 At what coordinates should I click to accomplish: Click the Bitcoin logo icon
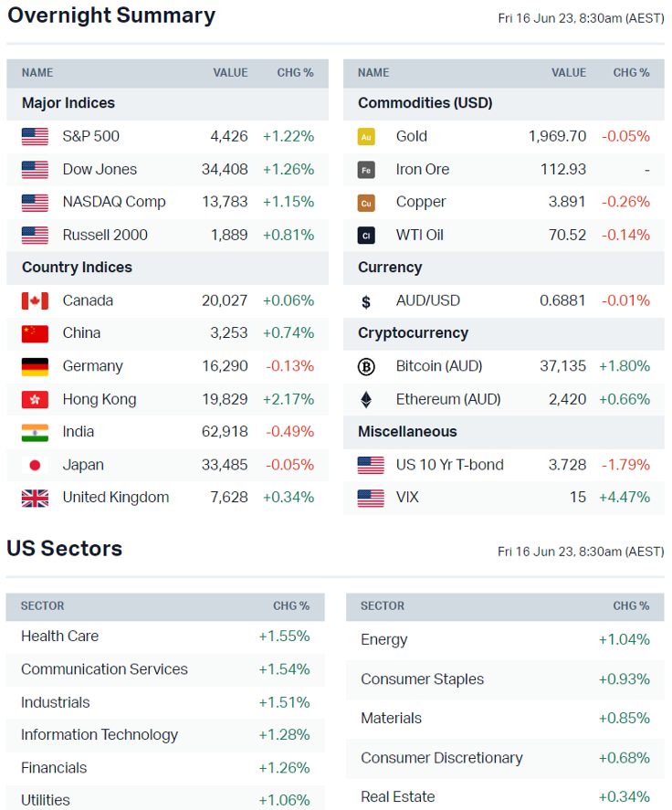(x=366, y=367)
